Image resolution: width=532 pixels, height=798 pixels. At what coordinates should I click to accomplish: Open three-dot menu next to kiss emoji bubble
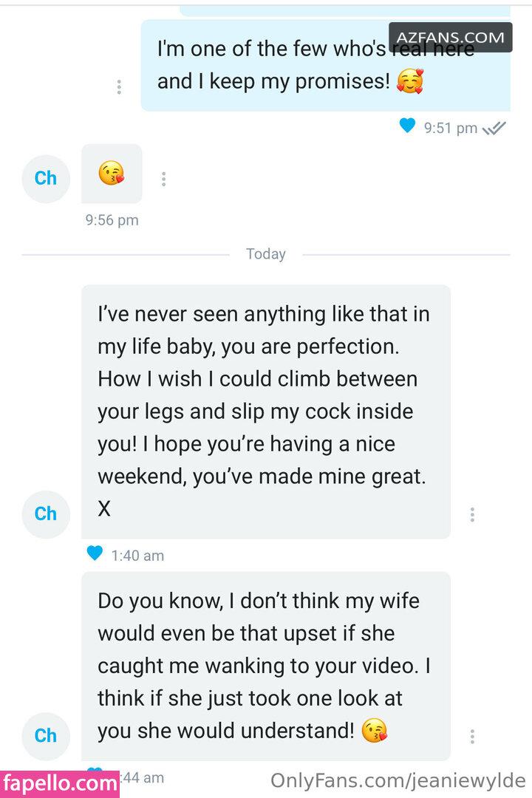163,179
